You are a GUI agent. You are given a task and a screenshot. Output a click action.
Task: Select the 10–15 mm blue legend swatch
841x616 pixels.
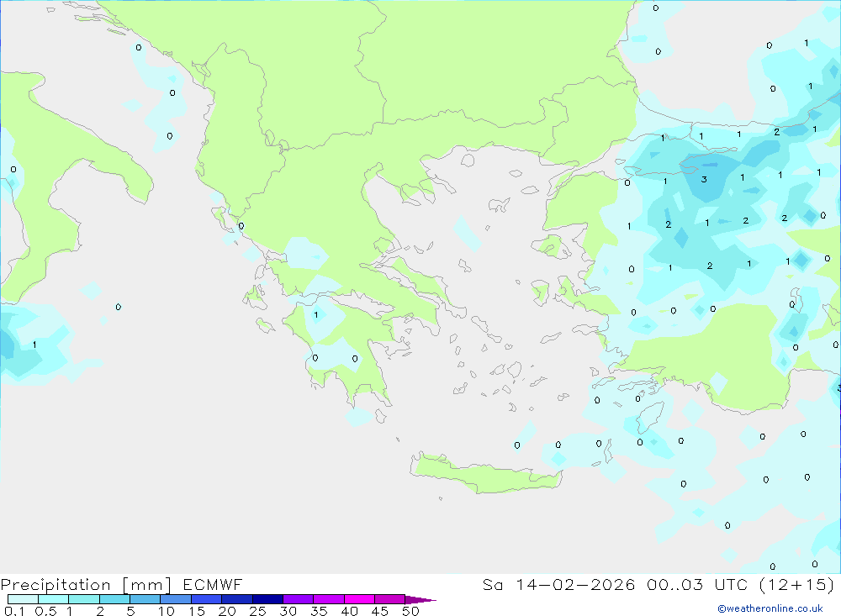(176, 599)
